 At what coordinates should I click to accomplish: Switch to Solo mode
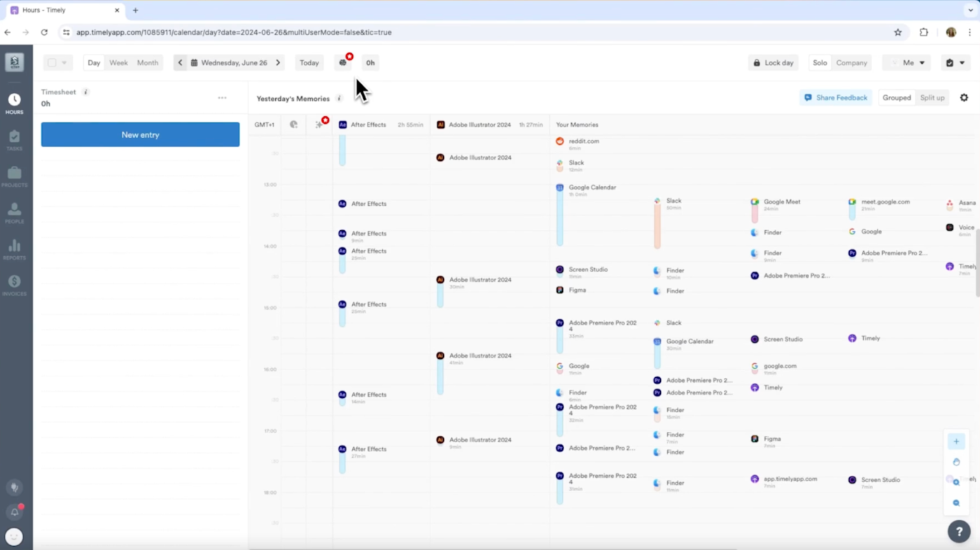click(x=820, y=63)
